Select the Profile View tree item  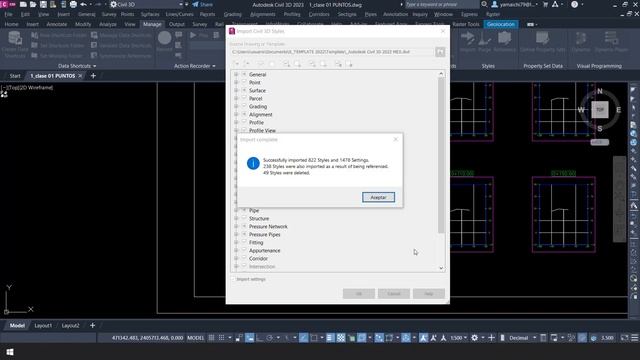[262, 131]
